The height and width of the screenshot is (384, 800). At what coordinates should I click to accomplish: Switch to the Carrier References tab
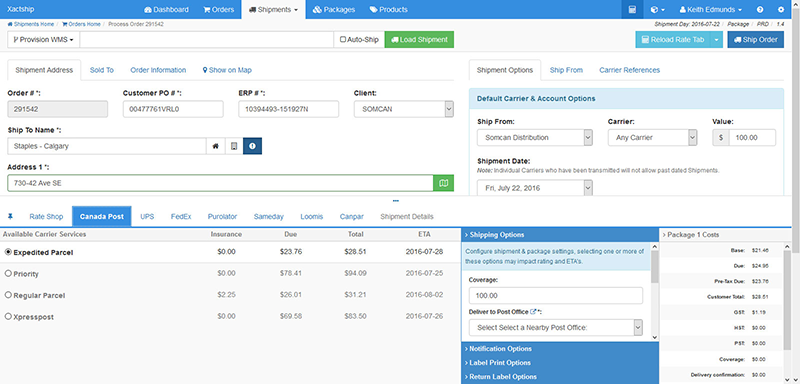click(630, 70)
